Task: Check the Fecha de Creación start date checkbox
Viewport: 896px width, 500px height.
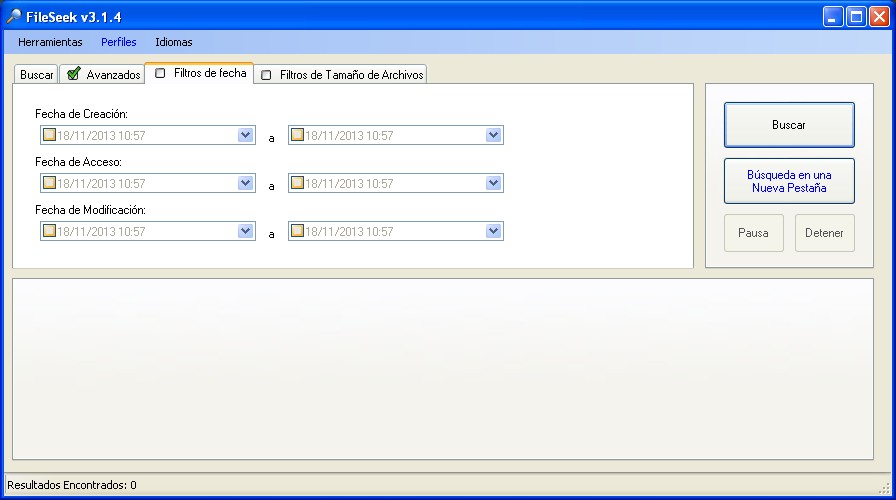Action: (x=49, y=135)
